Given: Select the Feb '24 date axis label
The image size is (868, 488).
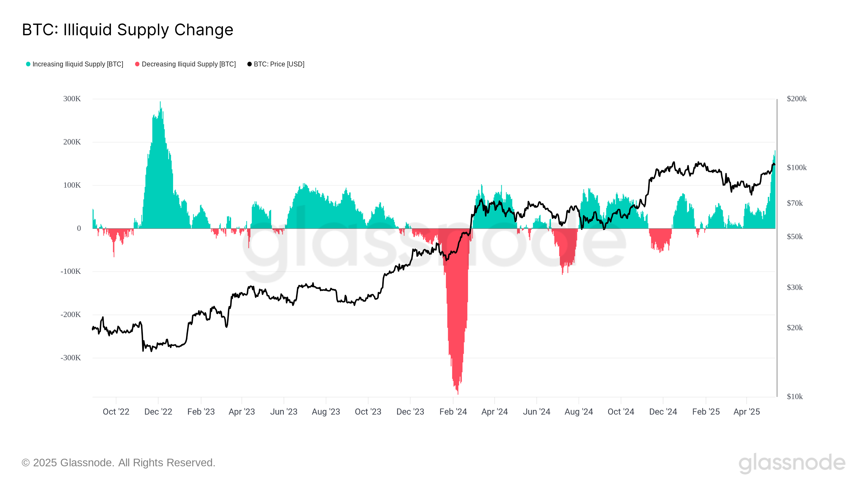Looking at the screenshot, I should [453, 412].
